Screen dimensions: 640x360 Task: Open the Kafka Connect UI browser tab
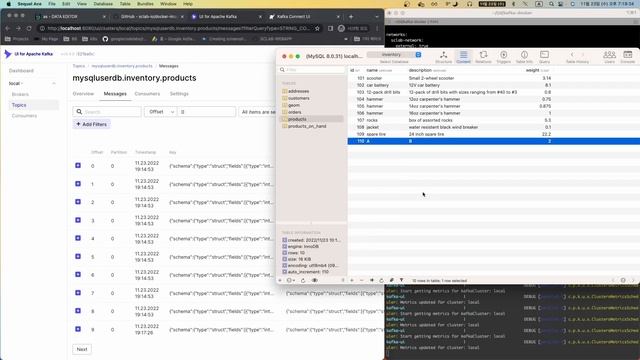[304, 17]
